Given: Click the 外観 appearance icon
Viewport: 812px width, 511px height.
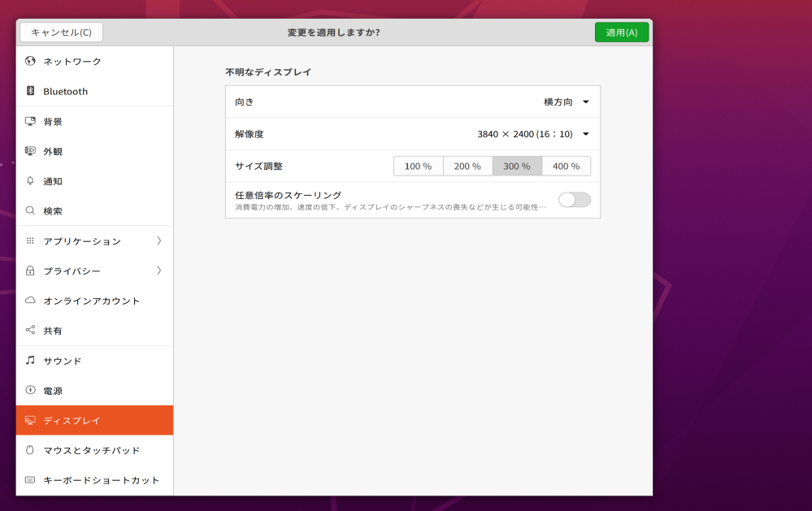Looking at the screenshot, I should point(30,151).
